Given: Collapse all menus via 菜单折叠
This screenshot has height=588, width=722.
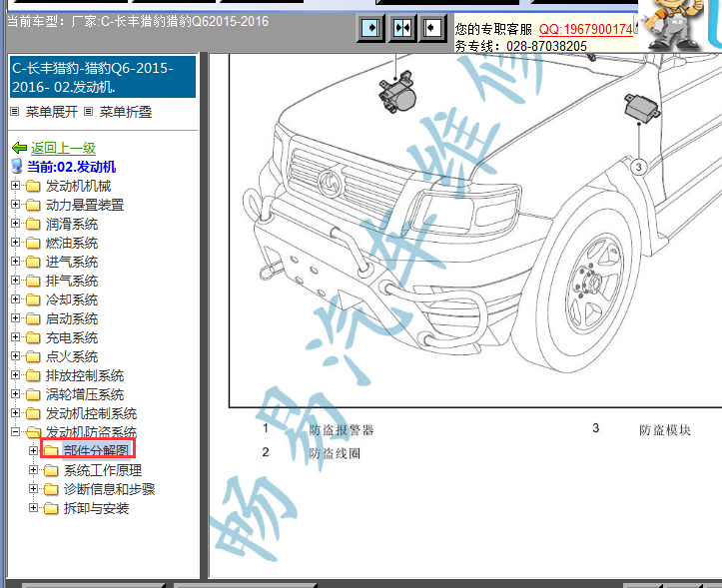Looking at the screenshot, I should pyautogui.click(x=126, y=112).
